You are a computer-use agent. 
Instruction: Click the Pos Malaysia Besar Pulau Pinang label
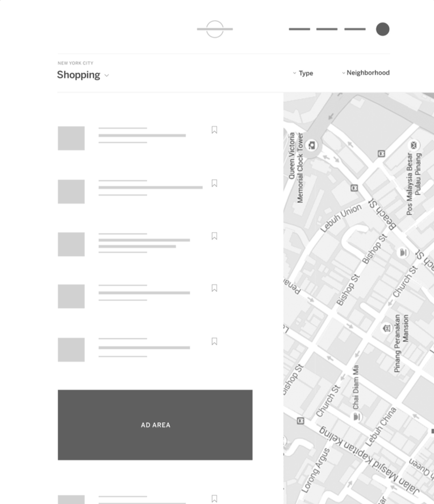click(x=414, y=184)
